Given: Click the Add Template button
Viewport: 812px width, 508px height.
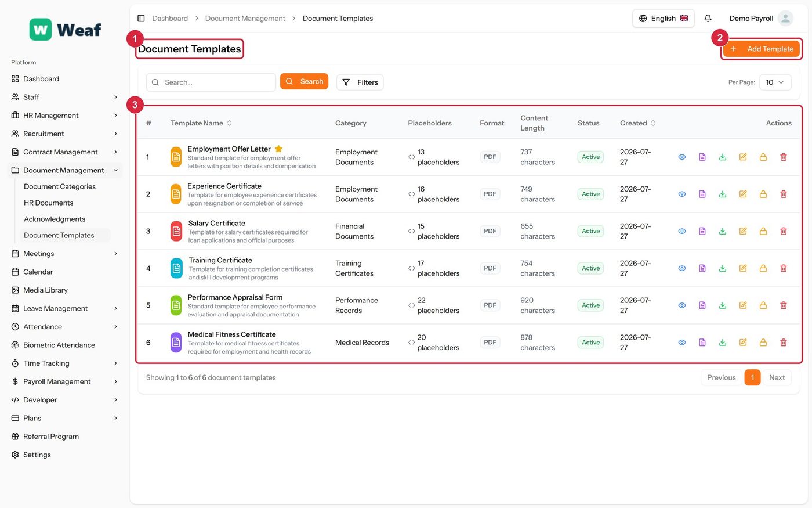Looking at the screenshot, I should (762, 49).
